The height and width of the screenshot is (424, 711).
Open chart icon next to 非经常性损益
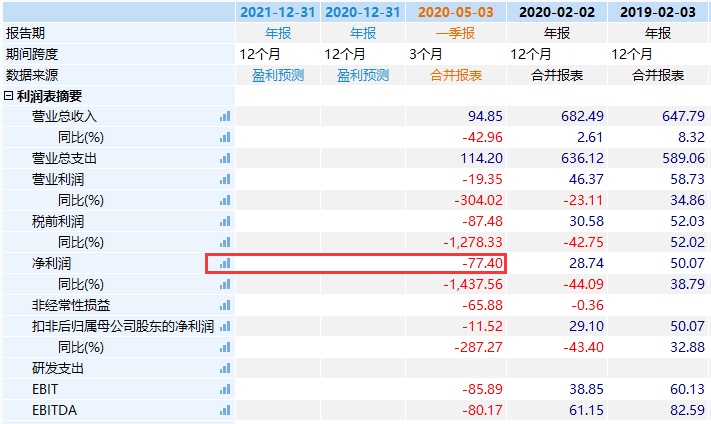click(225, 305)
